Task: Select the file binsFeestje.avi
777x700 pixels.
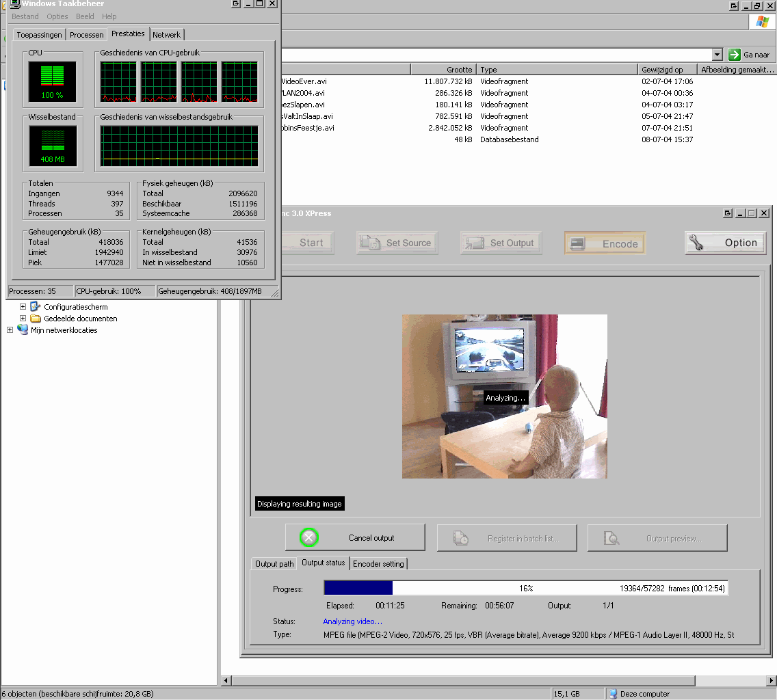Action: (308, 128)
